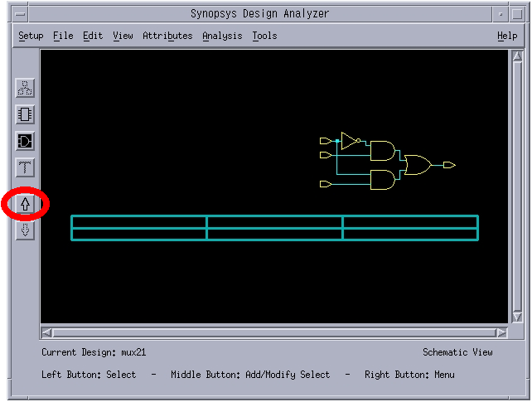Open the Setup menu

[31, 36]
